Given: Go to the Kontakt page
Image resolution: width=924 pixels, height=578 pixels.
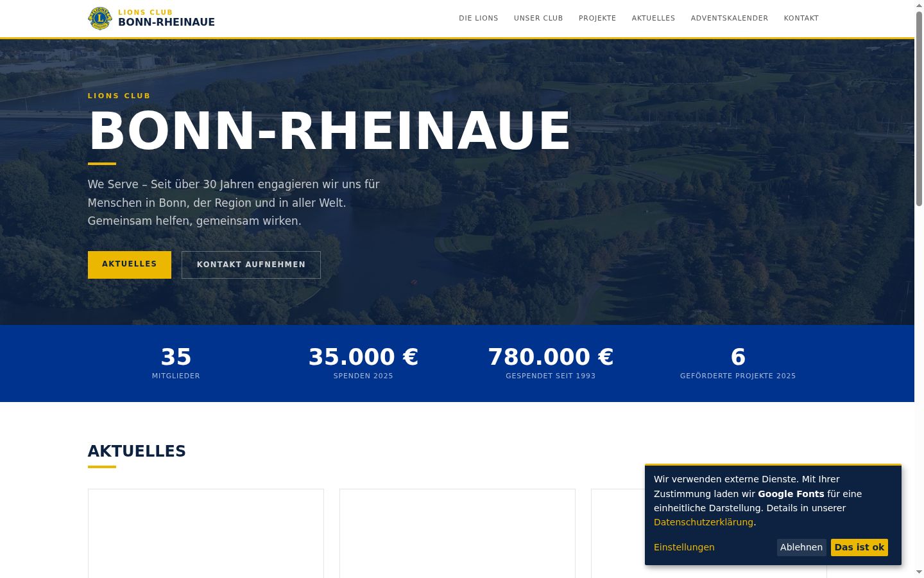Looking at the screenshot, I should pyautogui.click(x=801, y=18).
